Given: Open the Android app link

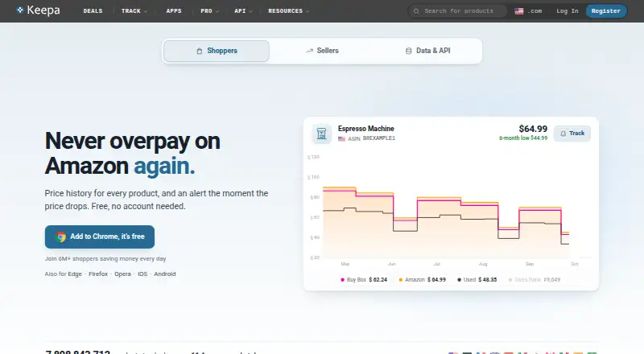Looking at the screenshot, I should pyautogui.click(x=165, y=274).
